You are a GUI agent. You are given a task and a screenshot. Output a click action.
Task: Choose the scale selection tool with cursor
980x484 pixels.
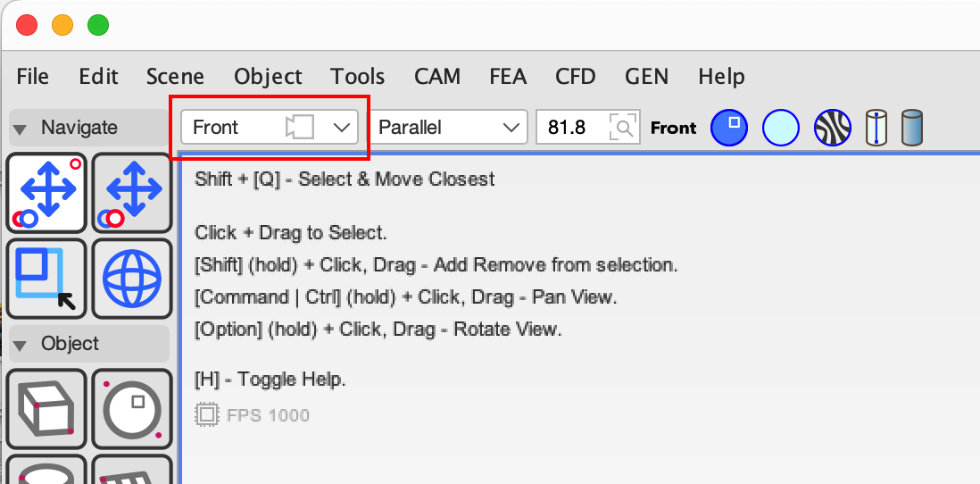[46, 278]
